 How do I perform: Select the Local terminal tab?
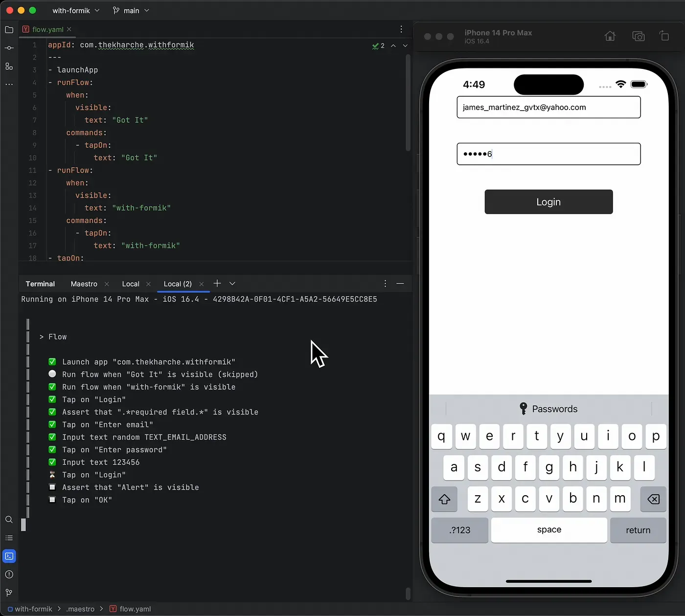click(x=131, y=284)
